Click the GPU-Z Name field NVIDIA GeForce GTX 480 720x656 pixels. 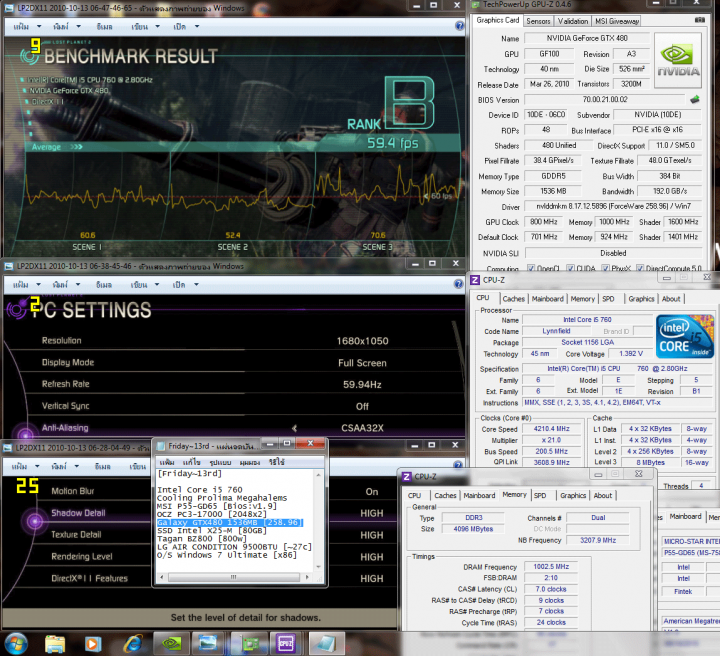pos(587,38)
